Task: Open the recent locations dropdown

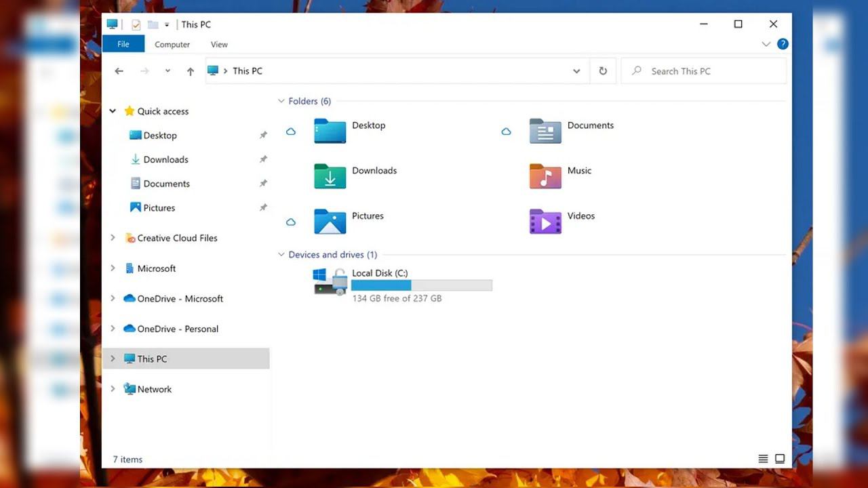Action: [167, 71]
